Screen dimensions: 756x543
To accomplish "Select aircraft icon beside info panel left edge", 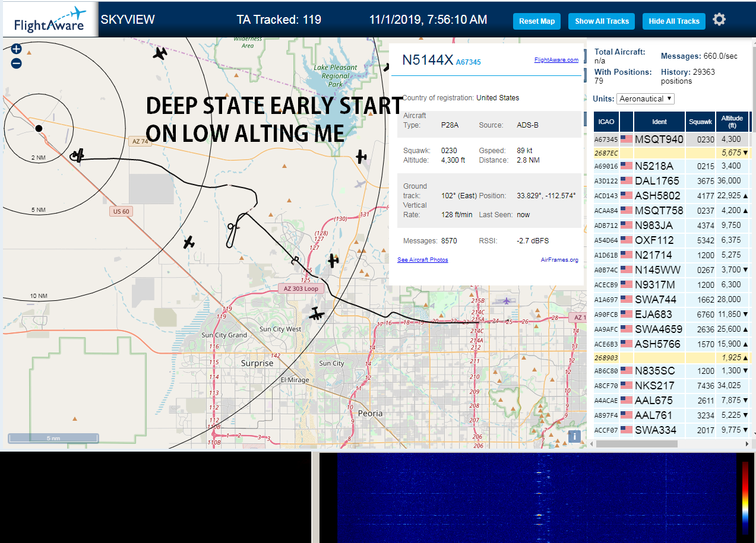I will click(x=361, y=157).
